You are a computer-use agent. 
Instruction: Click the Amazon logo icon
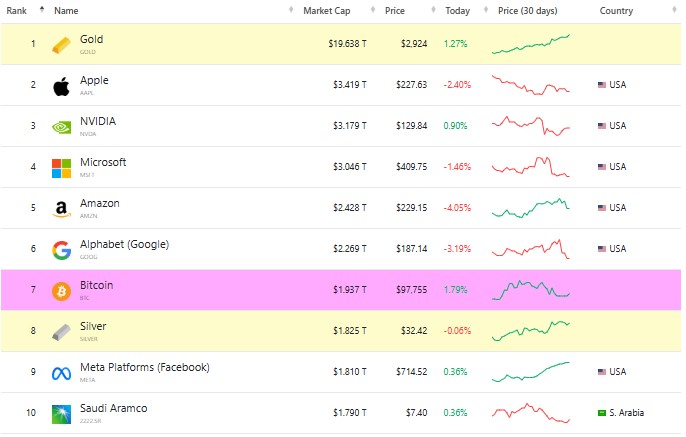point(61,209)
